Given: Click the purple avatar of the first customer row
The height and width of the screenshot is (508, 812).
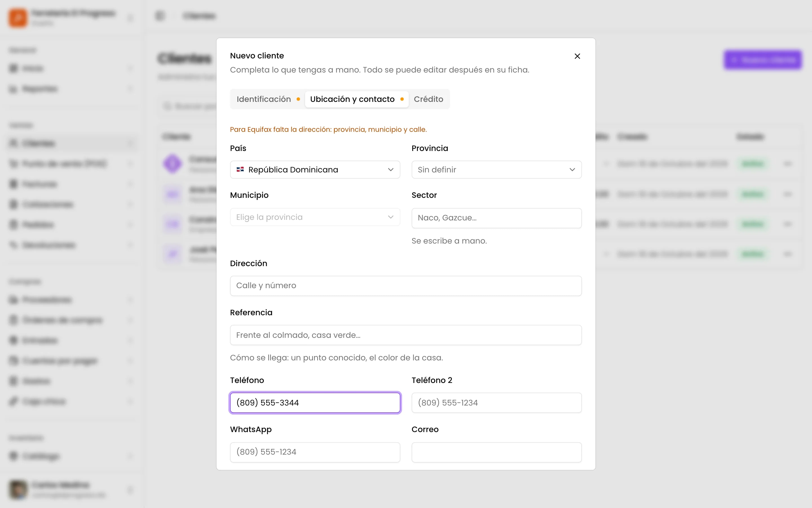Looking at the screenshot, I should (x=173, y=164).
